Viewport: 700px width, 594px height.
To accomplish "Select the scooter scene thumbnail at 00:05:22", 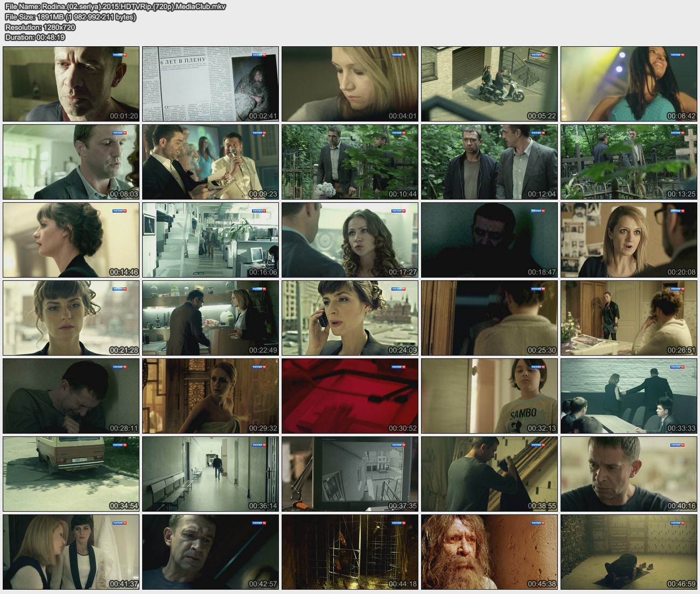I will click(489, 84).
